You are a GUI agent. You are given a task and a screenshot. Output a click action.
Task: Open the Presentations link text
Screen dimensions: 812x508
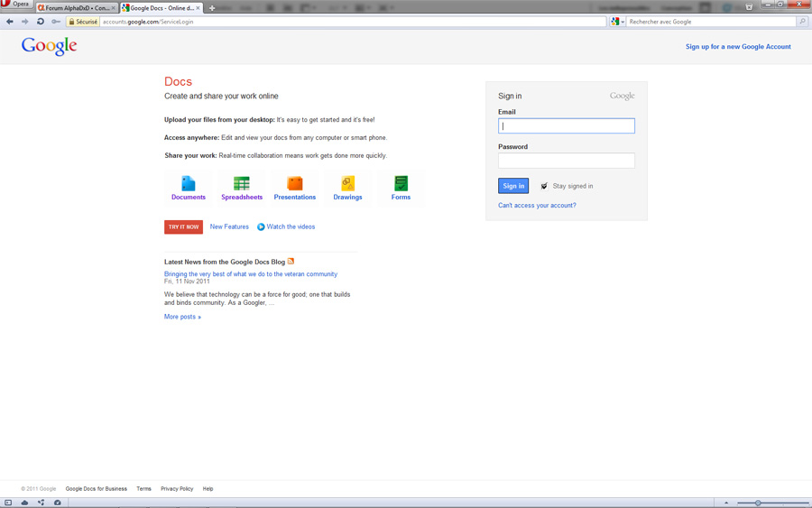coord(295,198)
